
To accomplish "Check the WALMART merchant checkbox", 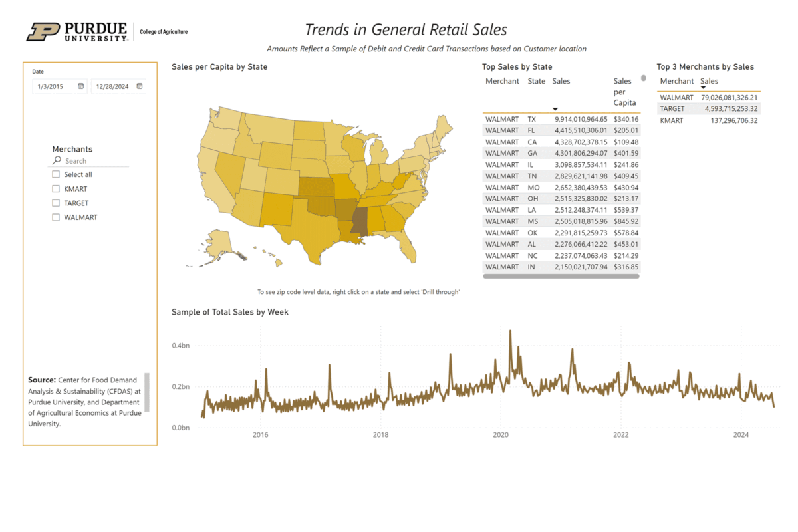I will (x=56, y=217).
